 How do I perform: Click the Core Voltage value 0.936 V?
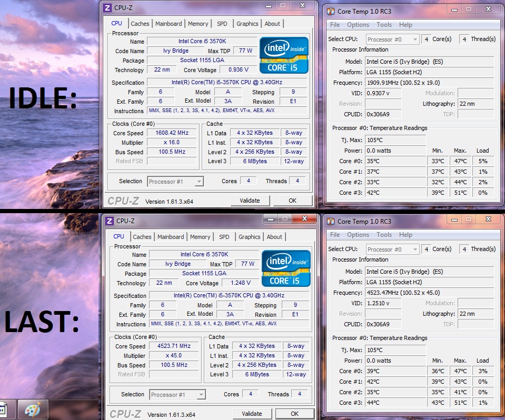tap(239, 69)
